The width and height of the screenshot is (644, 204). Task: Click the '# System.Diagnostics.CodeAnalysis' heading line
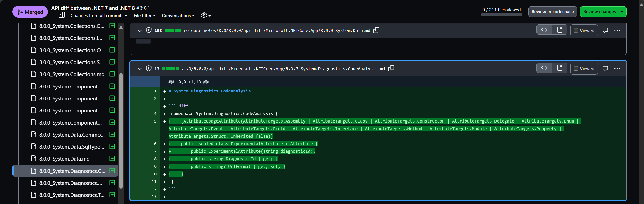click(x=210, y=91)
